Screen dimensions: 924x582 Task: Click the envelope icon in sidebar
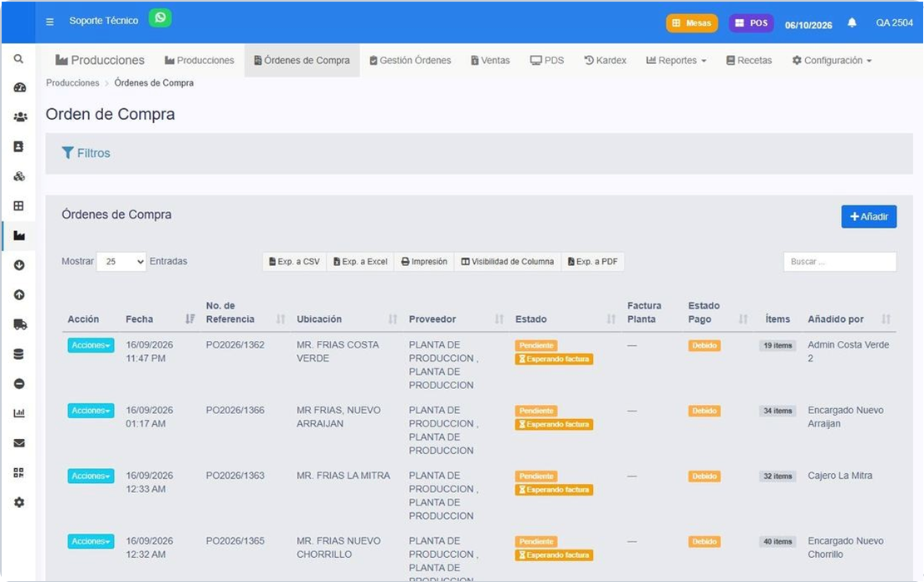pyautogui.click(x=19, y=443)
